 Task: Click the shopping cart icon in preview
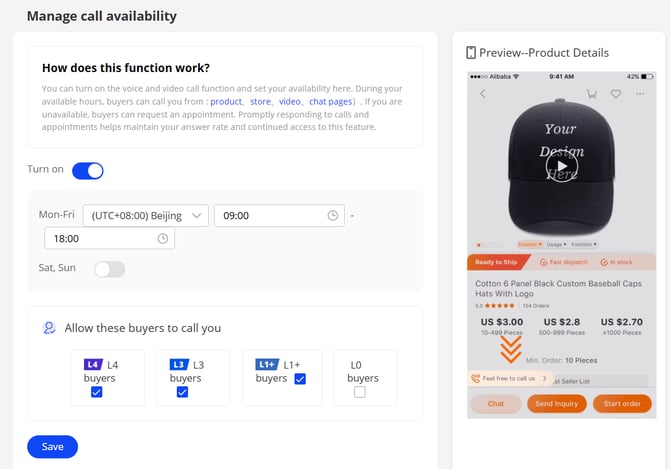click(592, 94)
